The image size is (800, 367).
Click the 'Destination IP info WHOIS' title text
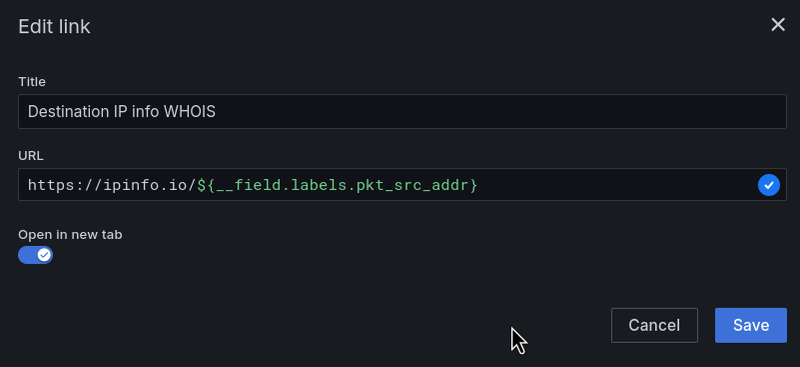coord(121,111)
